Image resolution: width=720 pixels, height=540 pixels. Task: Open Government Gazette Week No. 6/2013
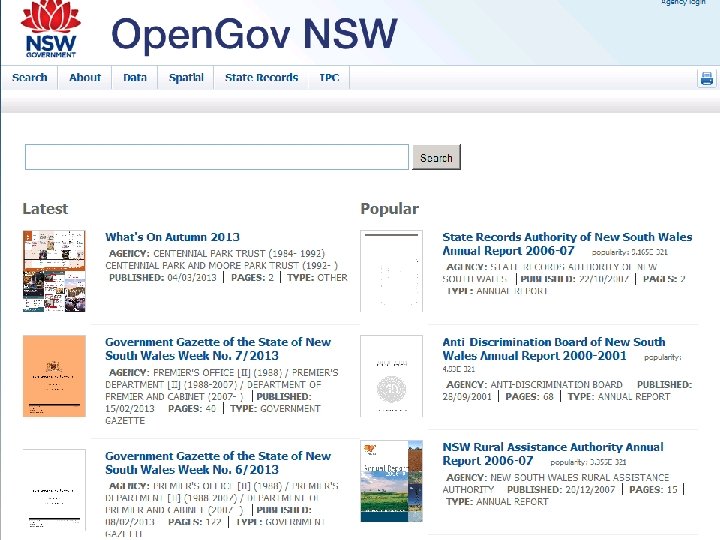(x=218, y=463)
